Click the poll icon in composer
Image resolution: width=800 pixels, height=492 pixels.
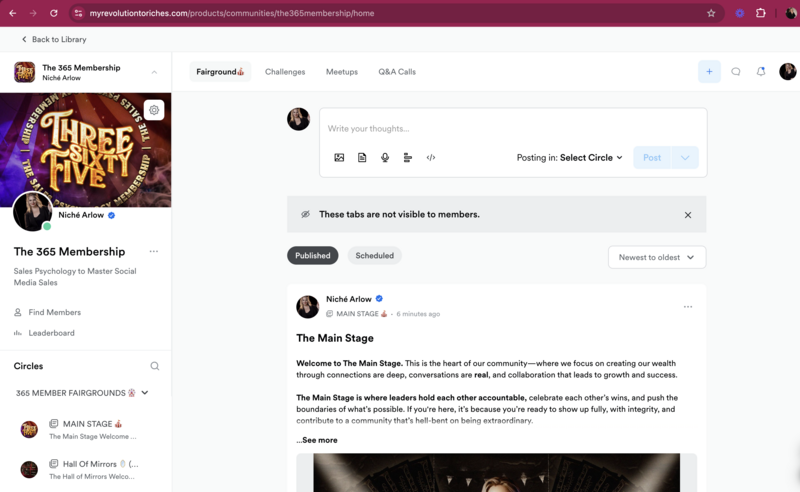click(408, 158)
